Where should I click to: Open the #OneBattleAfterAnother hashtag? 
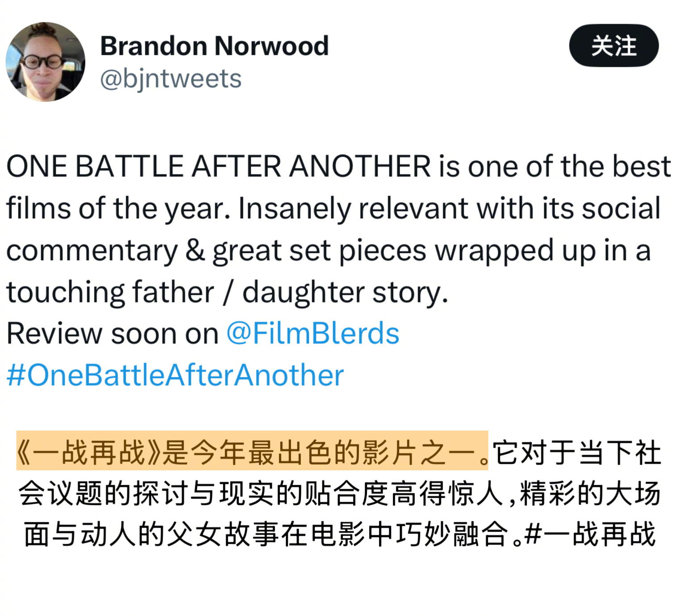pyautogui.click(x=175, y=375)
